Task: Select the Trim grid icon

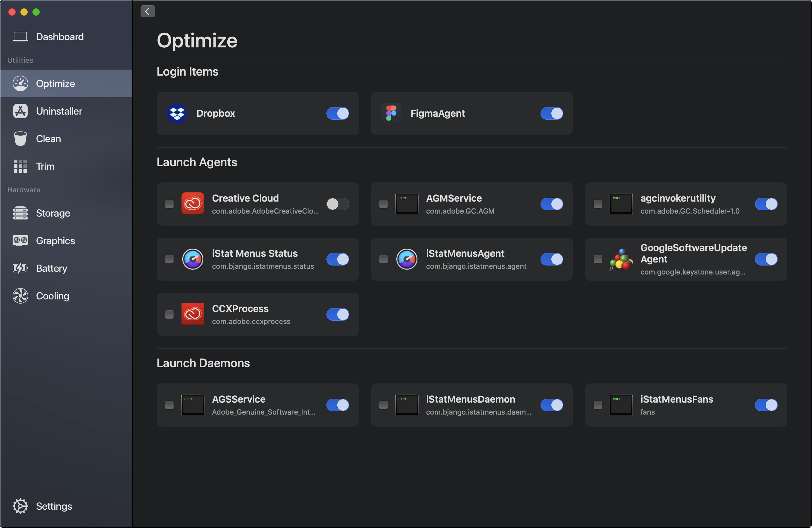Action: pyautogui.click(x=20, y=166)
